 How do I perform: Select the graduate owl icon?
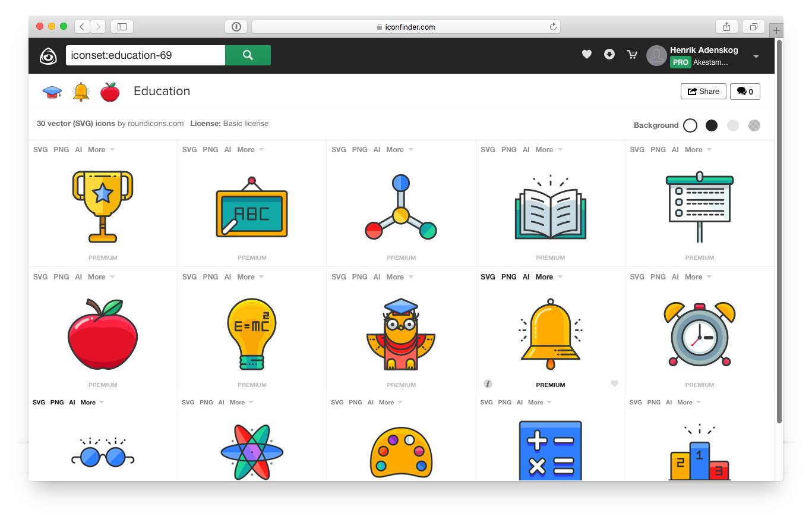(401, 334)
